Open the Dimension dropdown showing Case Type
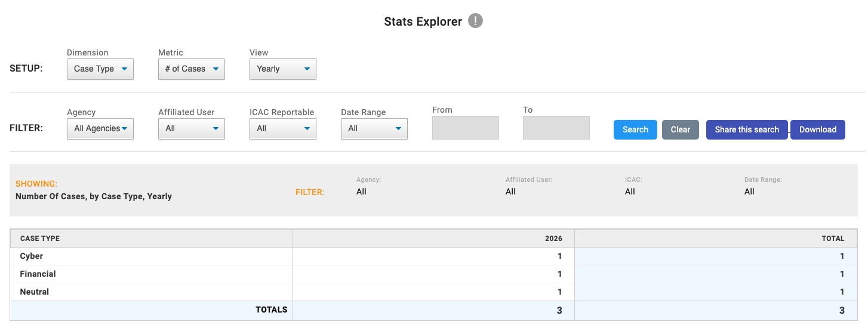The width and height of the screenshot is (868, 331). click(100, 69)
